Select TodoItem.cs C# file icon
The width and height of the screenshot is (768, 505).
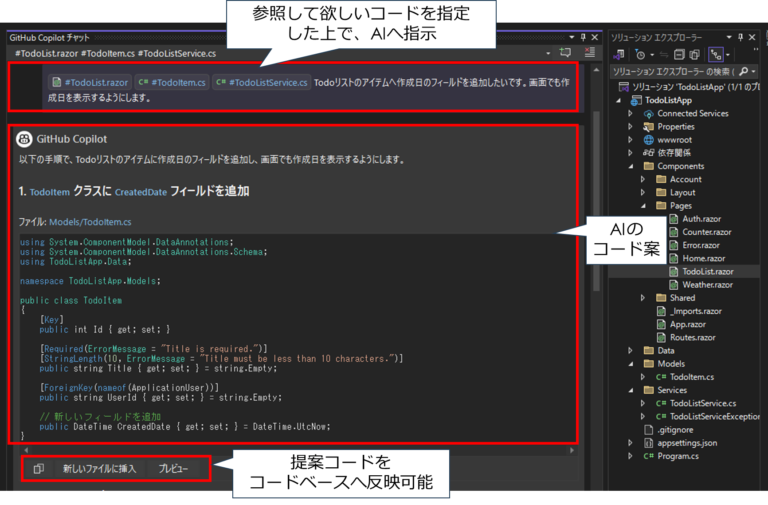[x=661, y=377]
